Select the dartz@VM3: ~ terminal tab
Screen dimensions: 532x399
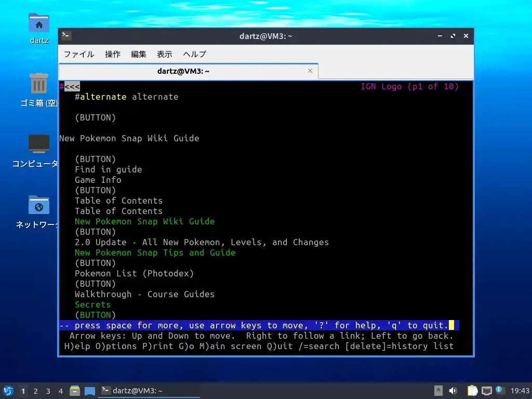(188, 71)
